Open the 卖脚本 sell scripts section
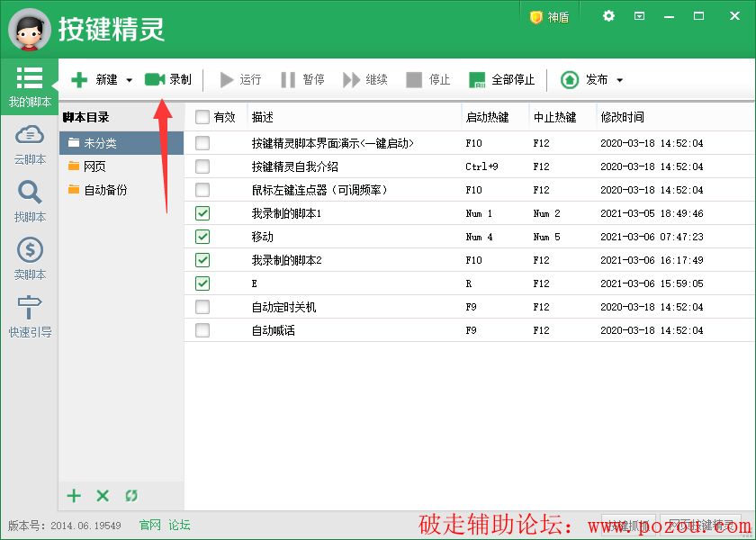The width and height of the screenshot is (756, 540). (30, 259)
